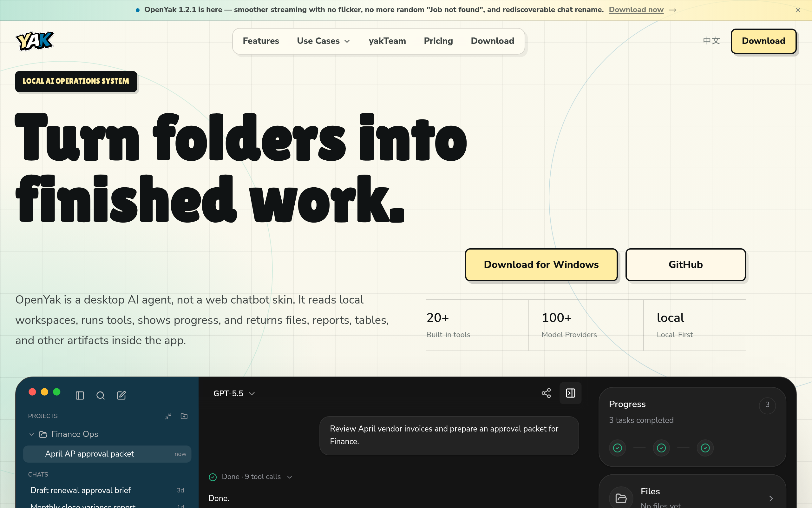The width and height of the screenshot is (812, 508).
Task: Click the yellow Download button at top right
Action: pyautogui.click(x=763, y=41)
